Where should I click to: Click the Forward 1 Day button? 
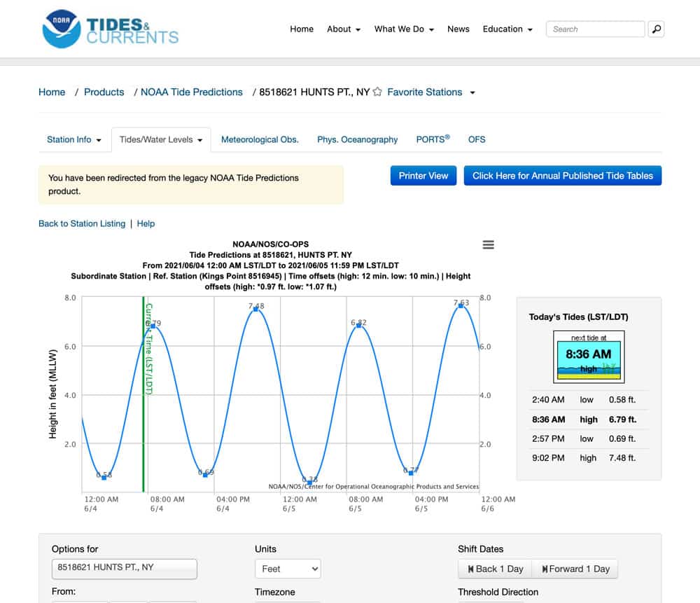(x=575, y=569)
